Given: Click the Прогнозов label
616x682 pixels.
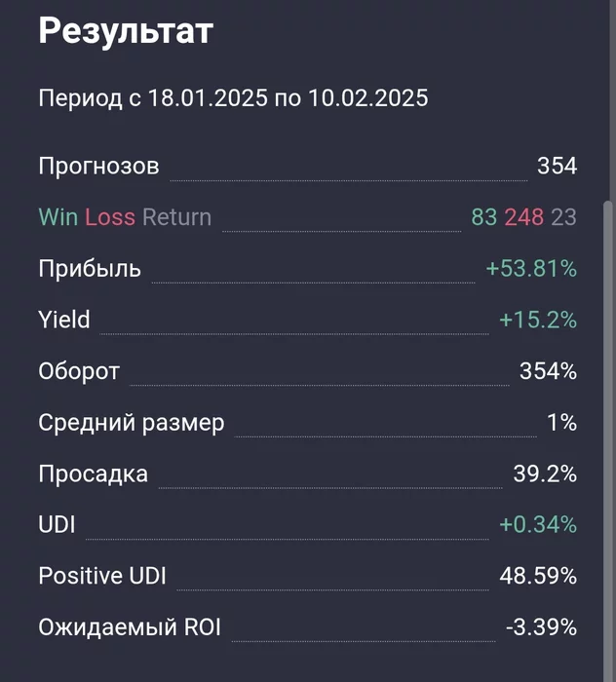Looking at the screenshot, I should 98,167.
